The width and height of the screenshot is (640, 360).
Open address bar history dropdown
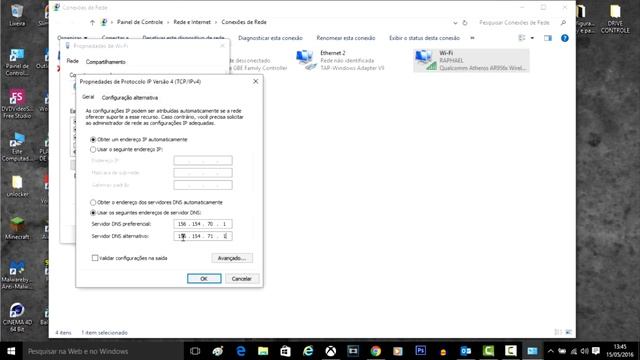(x=455, y=23)
